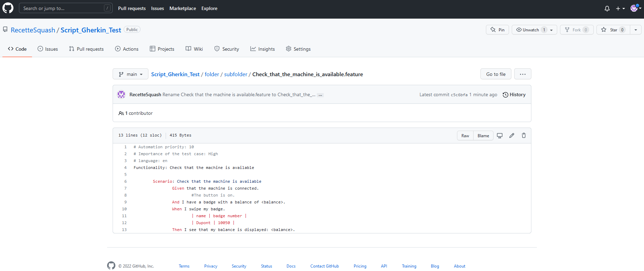Image resolution: width=644 pixels, height=271 pixels.
Task: Expand the truncated commit message ellipsis
Action: (320, 95)
